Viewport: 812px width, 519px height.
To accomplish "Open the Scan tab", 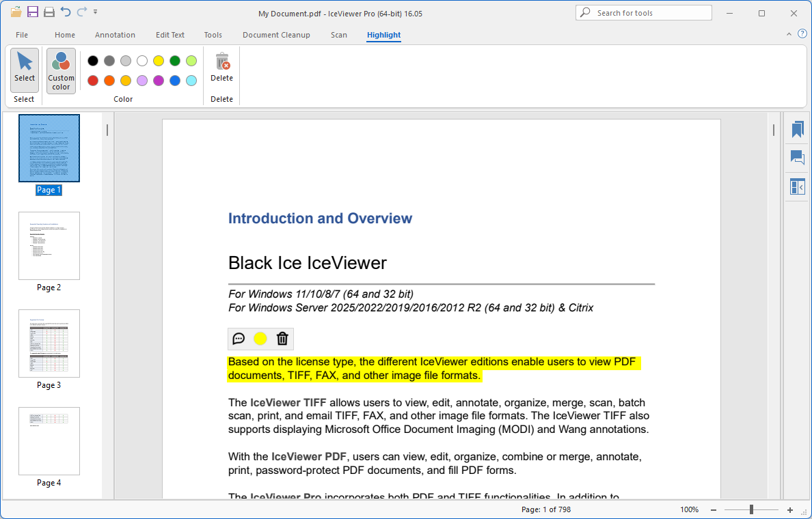I will pos(339,35).
